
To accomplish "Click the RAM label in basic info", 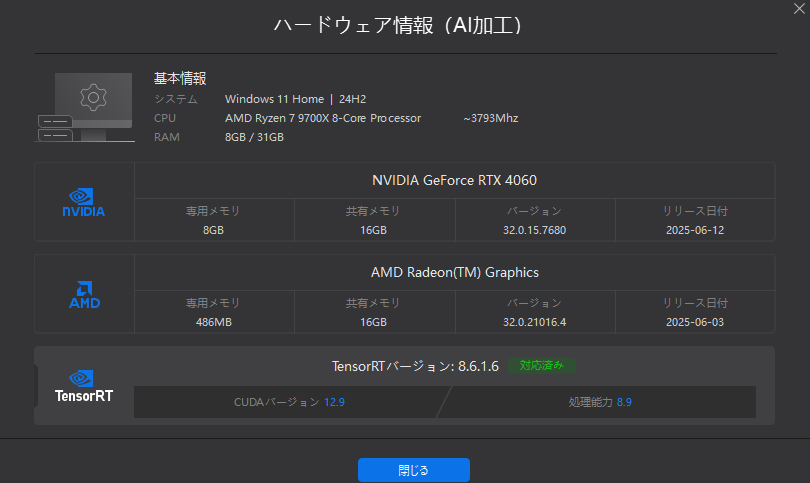I will tap(167, 137).
